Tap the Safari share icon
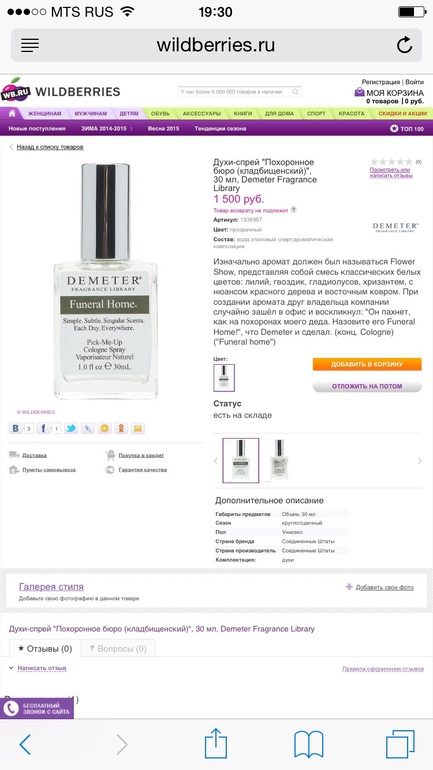The image size is (433, 770). [x=216, y=743]
